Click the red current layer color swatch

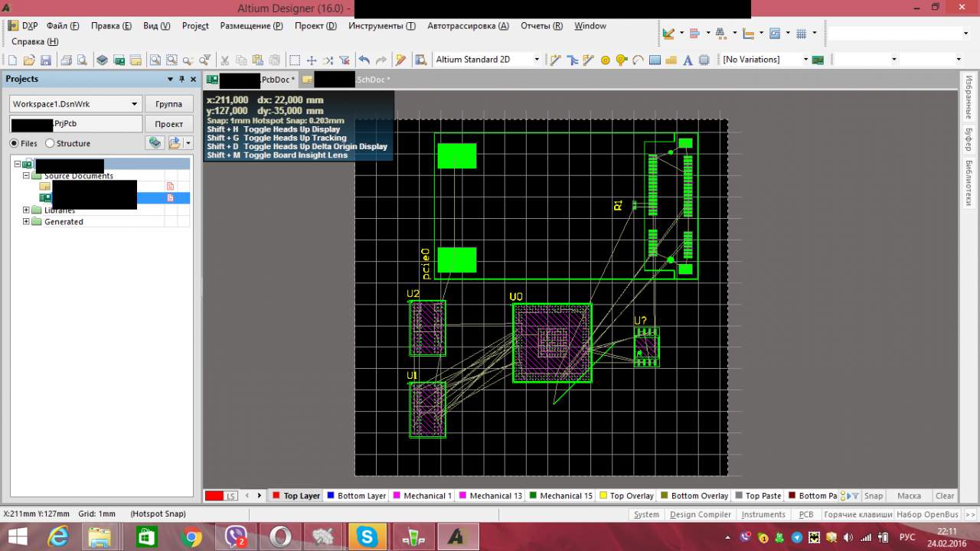pos(214,496)
